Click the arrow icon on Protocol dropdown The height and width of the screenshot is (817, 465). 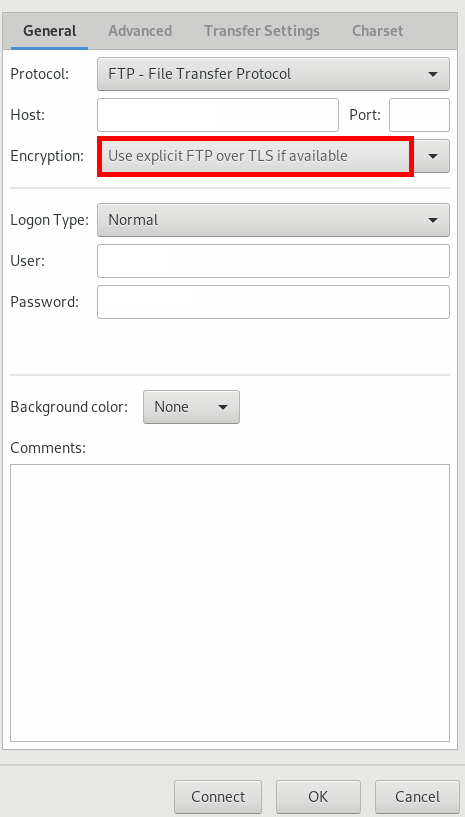(433, 75)
